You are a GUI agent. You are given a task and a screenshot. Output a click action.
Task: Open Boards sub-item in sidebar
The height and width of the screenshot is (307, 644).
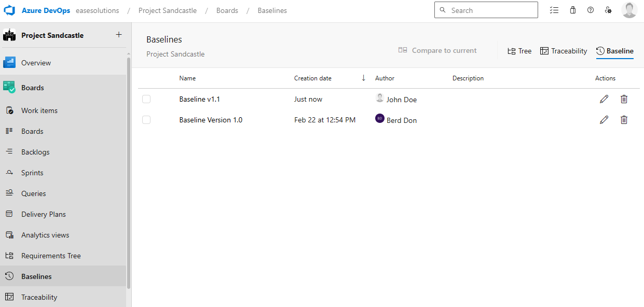(63, 131)
